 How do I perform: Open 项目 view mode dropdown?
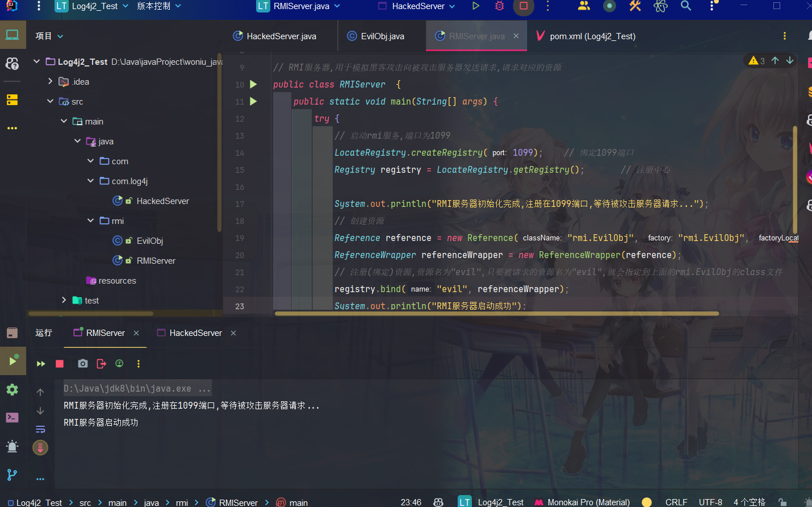49,36
